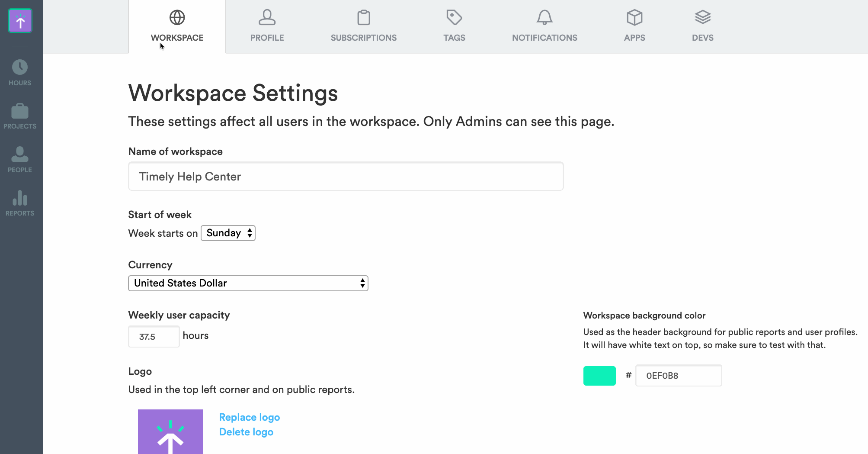Click the workspace background color swatch
The height and width of the screenshot is (454, 868).
click(x=599, y=376)
